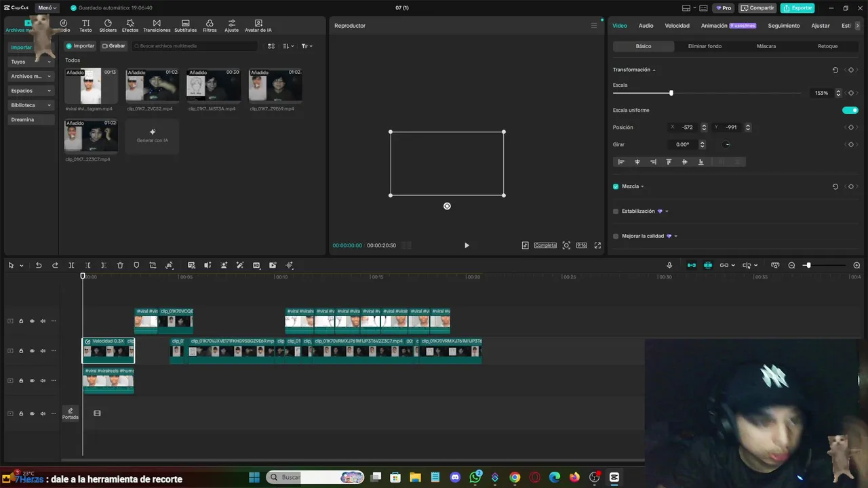This screenshot has width=868, height=488.
Task: Open the fullscreen preview icon in player
Action: tap(597, 245)
